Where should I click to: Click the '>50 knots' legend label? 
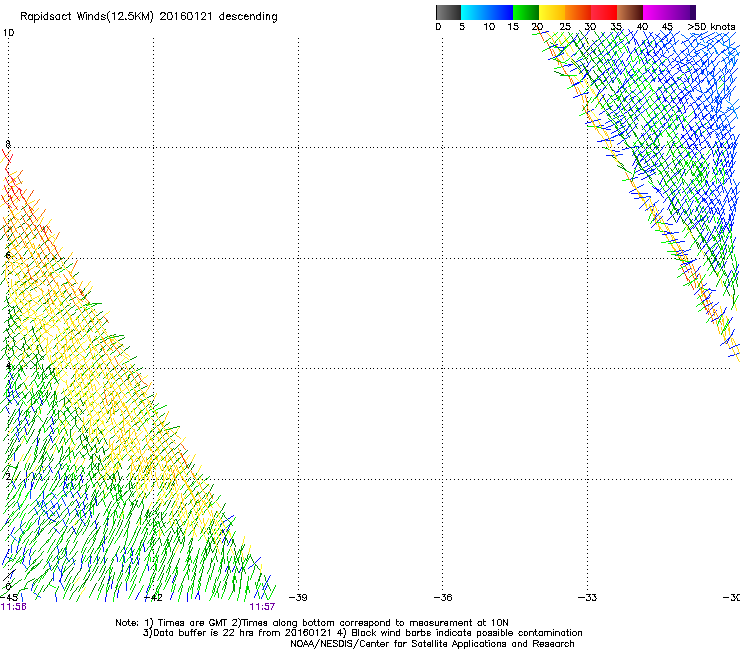[x=711, y=27]
